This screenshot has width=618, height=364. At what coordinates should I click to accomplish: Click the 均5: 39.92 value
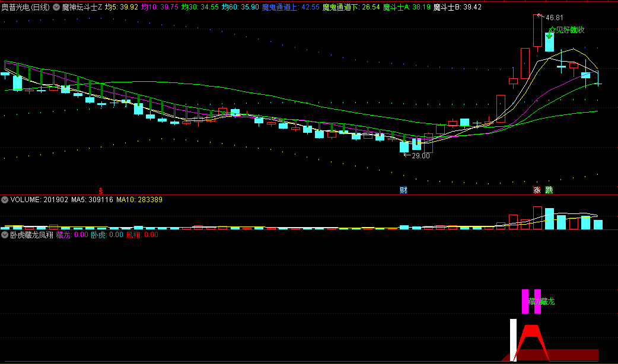coord(122,7)
